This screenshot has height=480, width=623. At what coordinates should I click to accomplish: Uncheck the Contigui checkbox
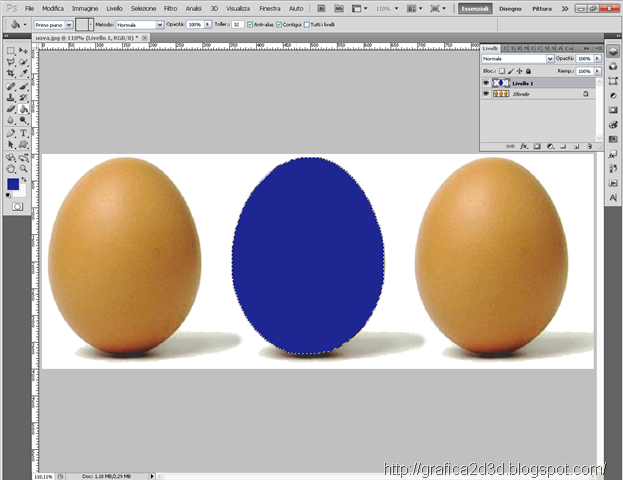277,23
